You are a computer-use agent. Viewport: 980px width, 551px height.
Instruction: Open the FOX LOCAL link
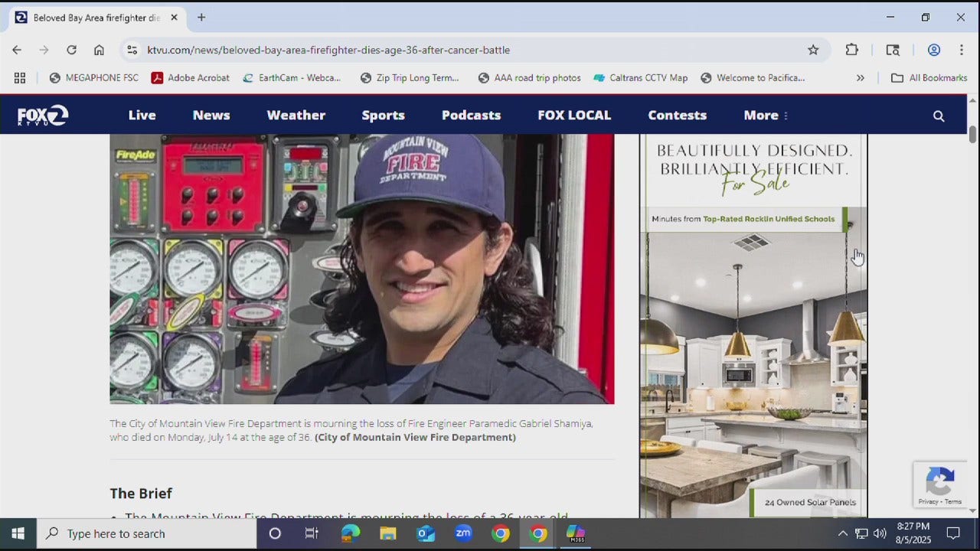574,116
